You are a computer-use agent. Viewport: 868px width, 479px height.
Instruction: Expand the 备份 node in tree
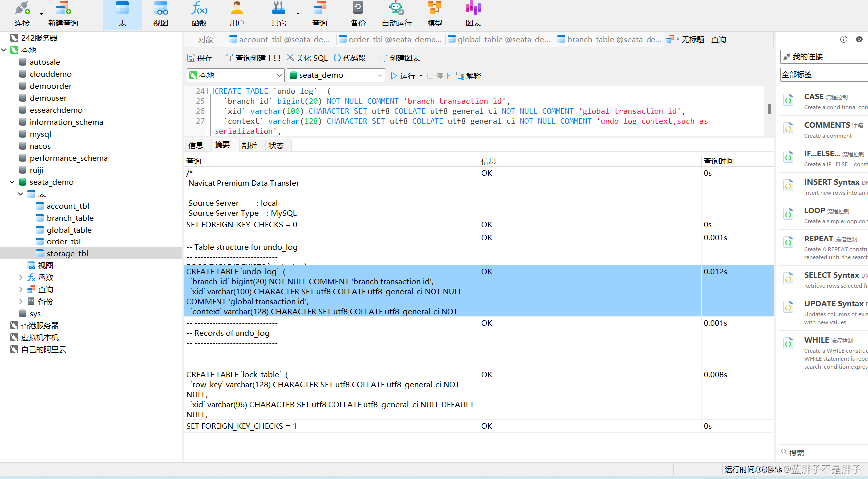(21, 301)
